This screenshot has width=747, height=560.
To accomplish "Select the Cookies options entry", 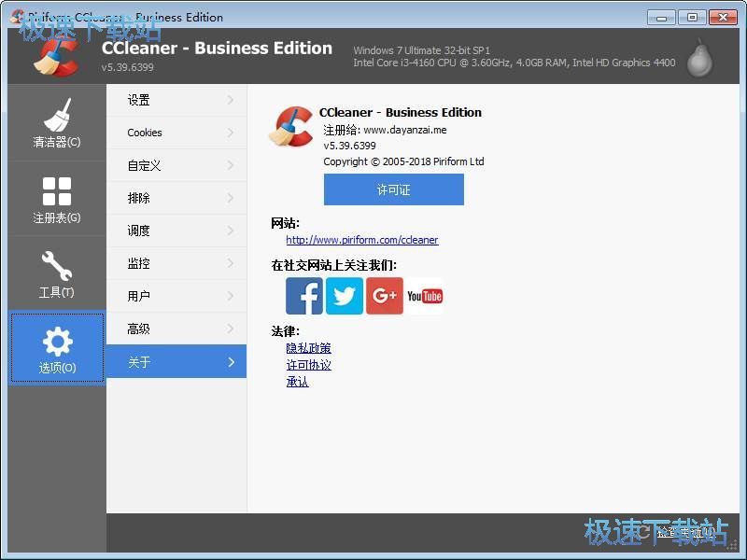I will point(176,133).
